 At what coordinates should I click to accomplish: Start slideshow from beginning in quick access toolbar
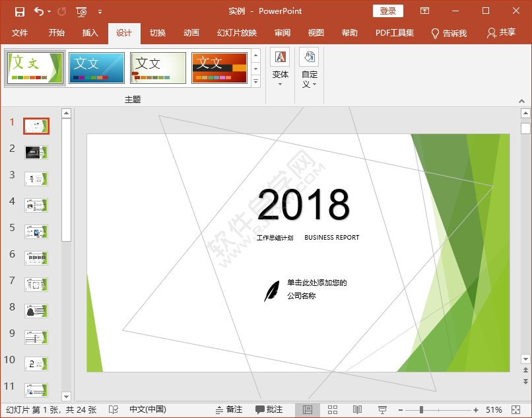pos(81,12)
